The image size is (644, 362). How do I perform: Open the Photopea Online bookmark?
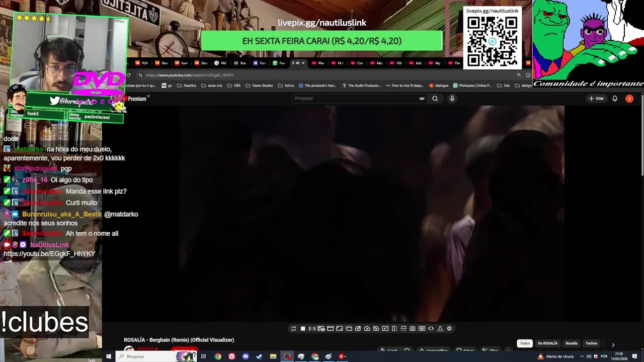tap(472, 85)
